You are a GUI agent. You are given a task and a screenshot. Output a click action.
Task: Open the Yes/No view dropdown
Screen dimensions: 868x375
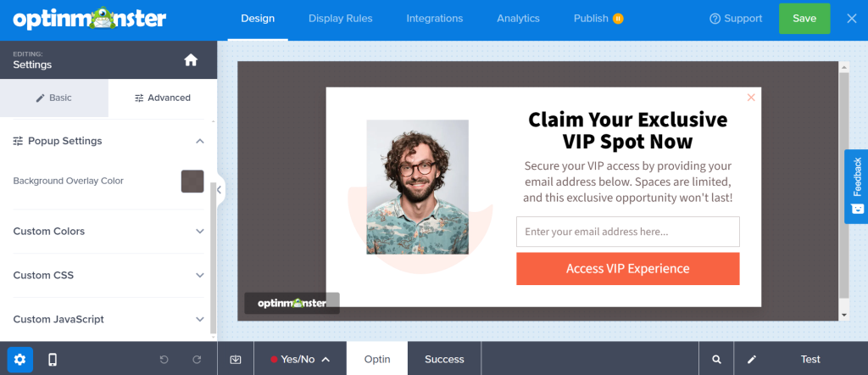(300, 360)
